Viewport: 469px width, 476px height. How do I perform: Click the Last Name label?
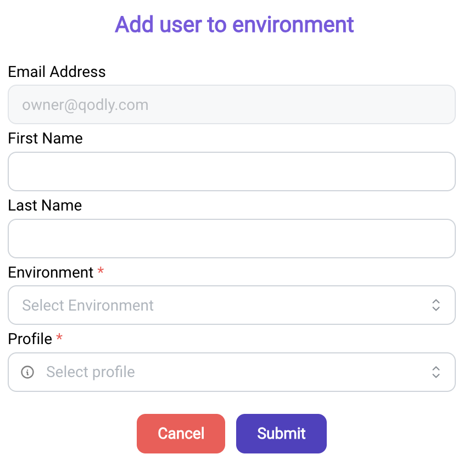(45, 206)
